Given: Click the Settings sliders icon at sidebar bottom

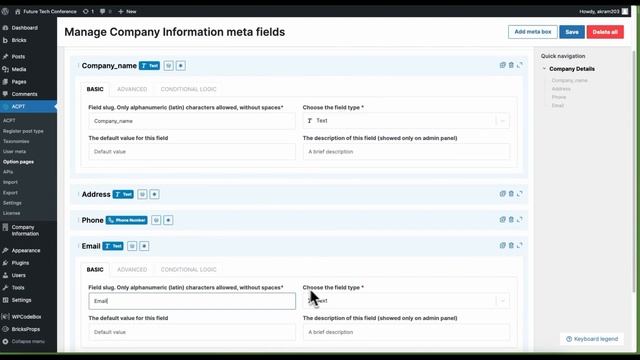Looking at the screenshot, I should coord(5,300).
